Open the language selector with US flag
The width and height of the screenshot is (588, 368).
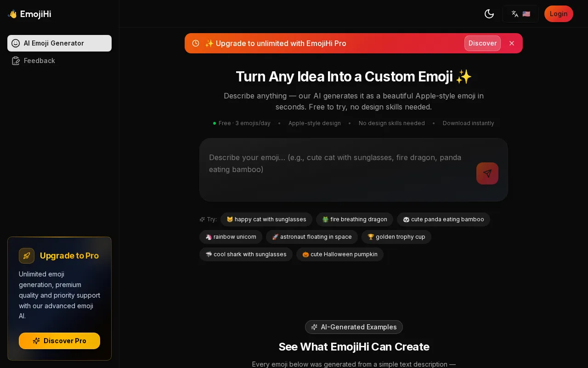[520, 14]
